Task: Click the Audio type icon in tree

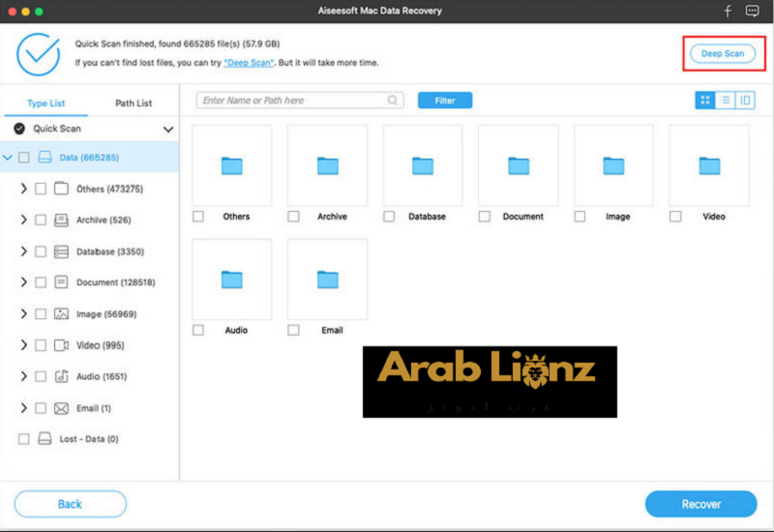Action: (61, 376)
